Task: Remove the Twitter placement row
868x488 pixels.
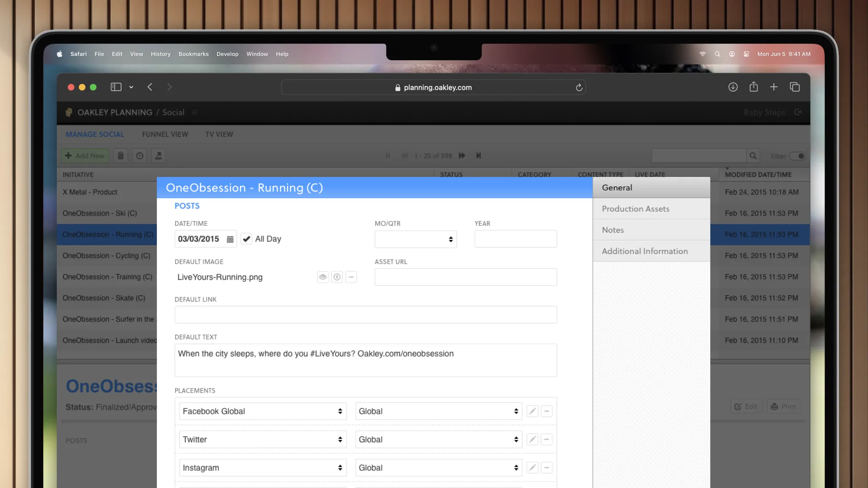Action: [x=547, y=440]
